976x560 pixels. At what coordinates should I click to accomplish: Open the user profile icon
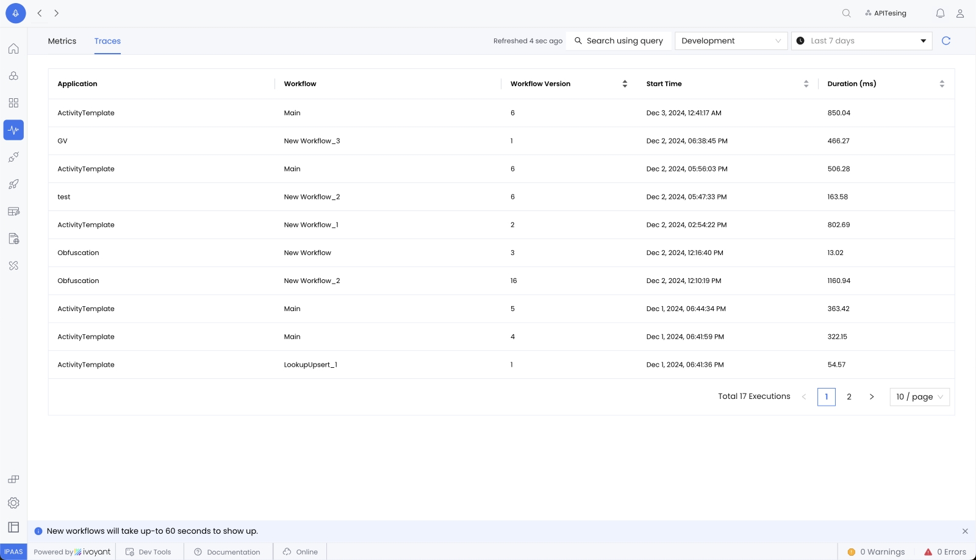coord(960,13)
